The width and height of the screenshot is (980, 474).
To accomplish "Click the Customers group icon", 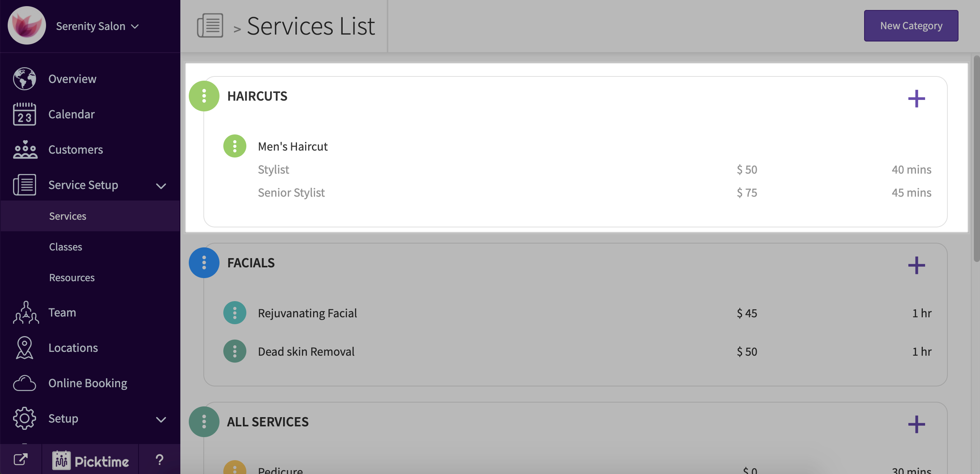I will click(x=25, y=149).
